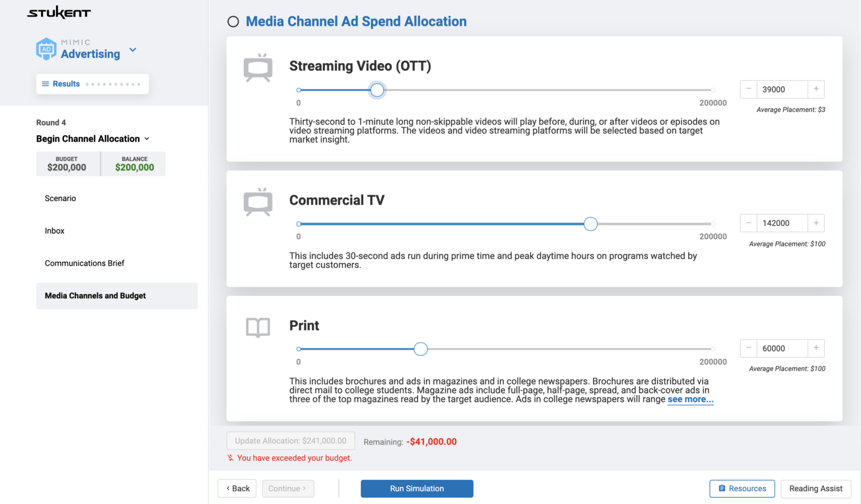This screenshot has width=861, height=504.
Task: Click the Run Simulation button
Action: pos(416,489)
